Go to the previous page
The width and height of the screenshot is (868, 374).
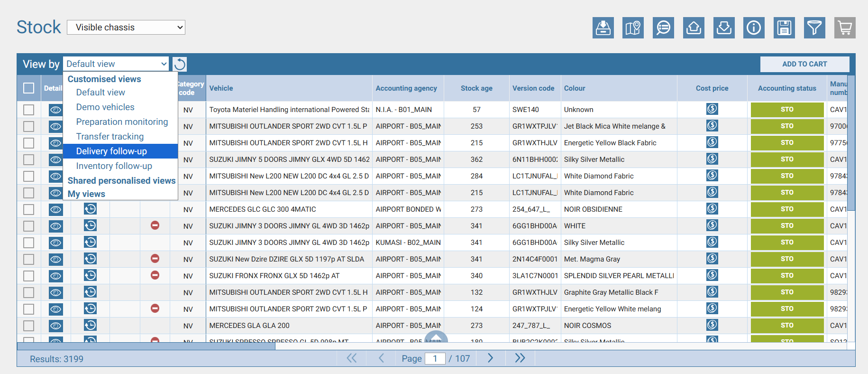pyautogui.click(x=381, y=358)
